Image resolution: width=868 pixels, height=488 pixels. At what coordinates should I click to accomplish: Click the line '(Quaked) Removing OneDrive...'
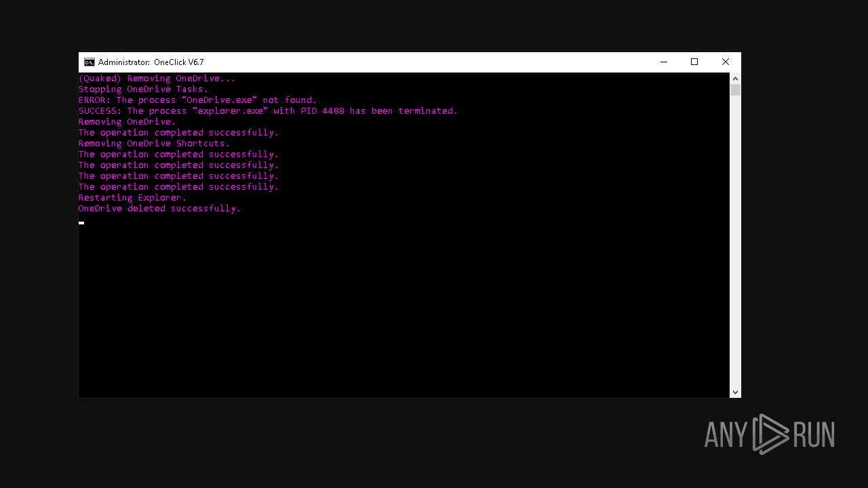(157, 79)
